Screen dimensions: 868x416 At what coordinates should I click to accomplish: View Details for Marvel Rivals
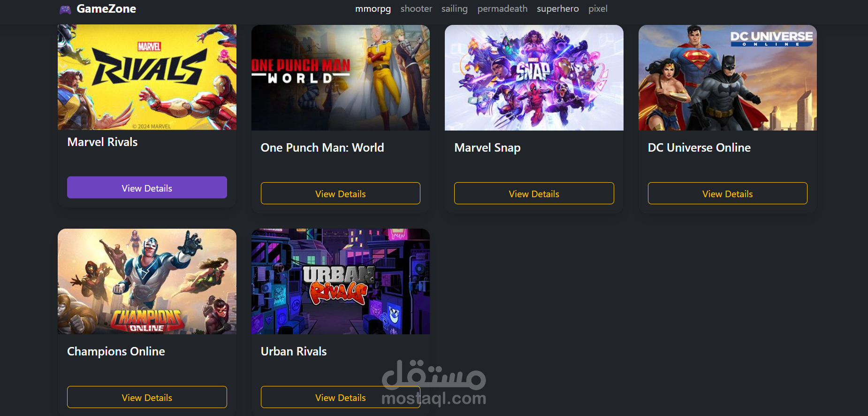click(x=147, y=188)
